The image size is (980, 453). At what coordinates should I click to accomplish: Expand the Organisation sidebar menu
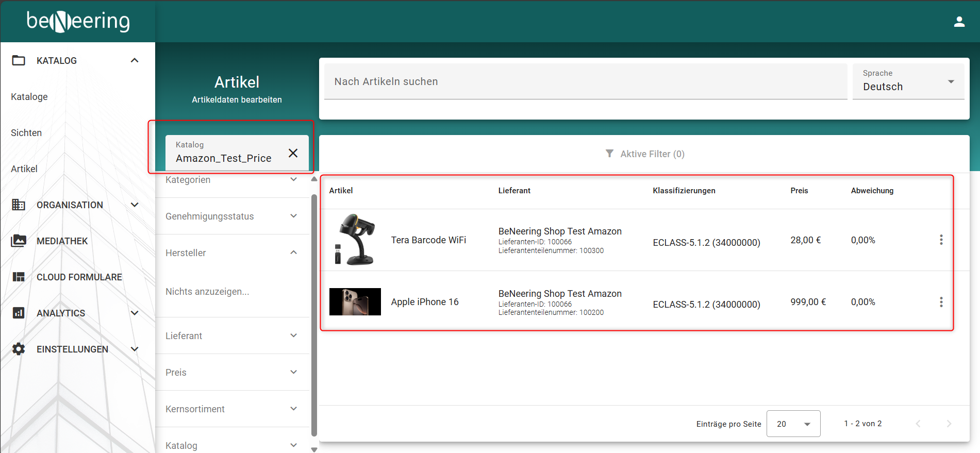[x=135, y=205]
